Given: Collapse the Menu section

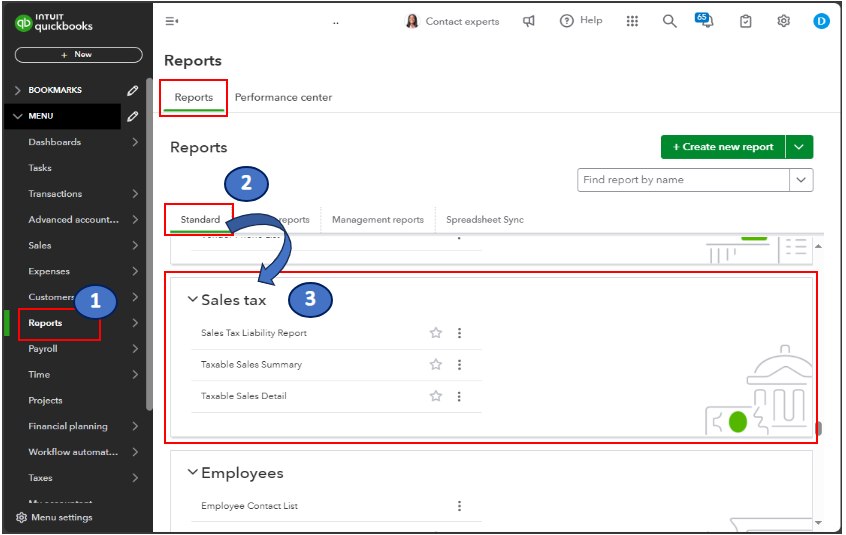Looking at the screenshot, I should tap(18, 116).
